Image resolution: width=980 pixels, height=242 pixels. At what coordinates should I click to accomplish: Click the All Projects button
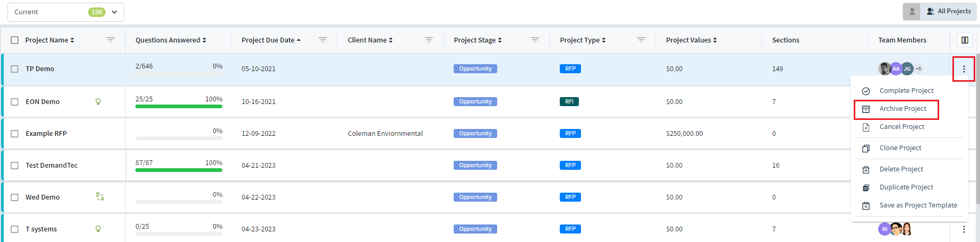pos(948,11)
